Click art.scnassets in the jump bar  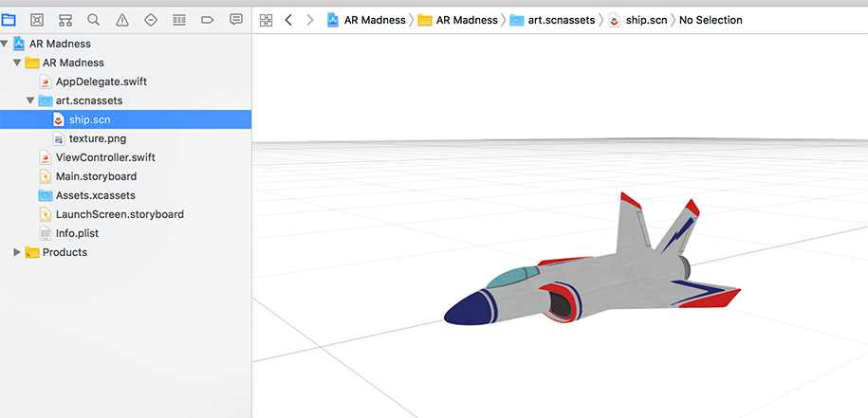tap(552, 21)
